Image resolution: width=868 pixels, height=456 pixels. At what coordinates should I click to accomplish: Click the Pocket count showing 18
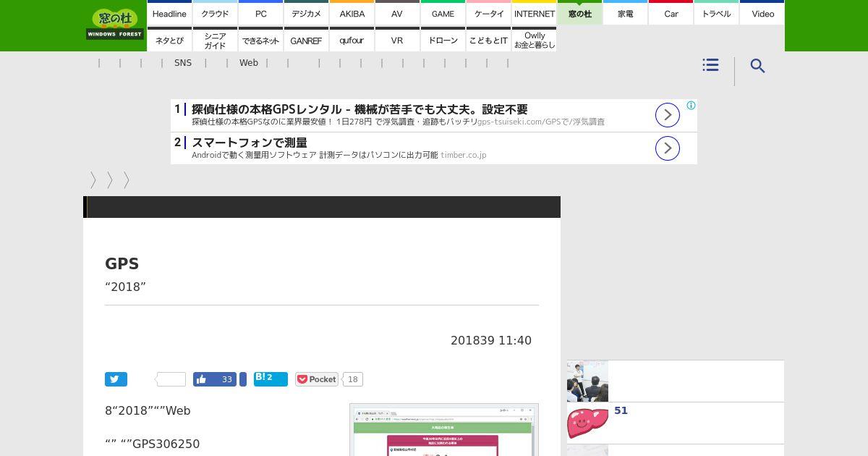(352, 379)
